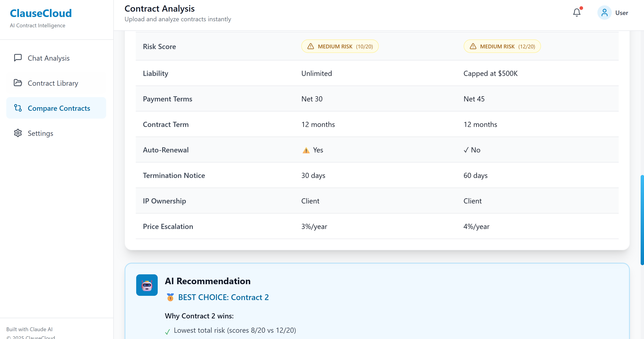The width and height of the screenshot is (644, 339).
Task: Open the Chat Analysis menu item
Action: (49, 58)
